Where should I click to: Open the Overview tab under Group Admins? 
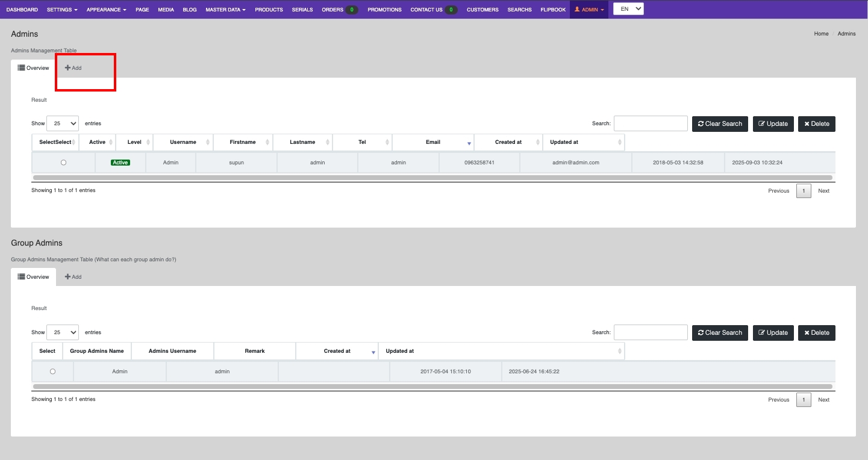(x=34, y=277)
